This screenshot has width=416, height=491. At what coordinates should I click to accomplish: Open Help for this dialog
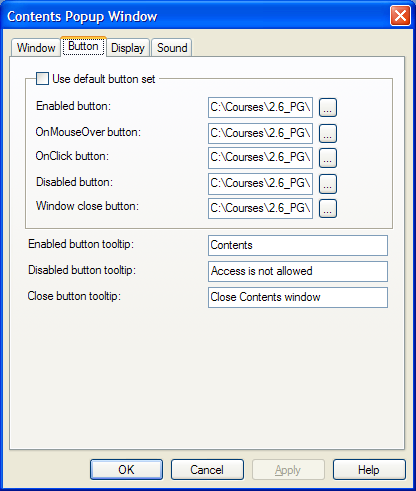pyautogui.click(x=369, y=470)
